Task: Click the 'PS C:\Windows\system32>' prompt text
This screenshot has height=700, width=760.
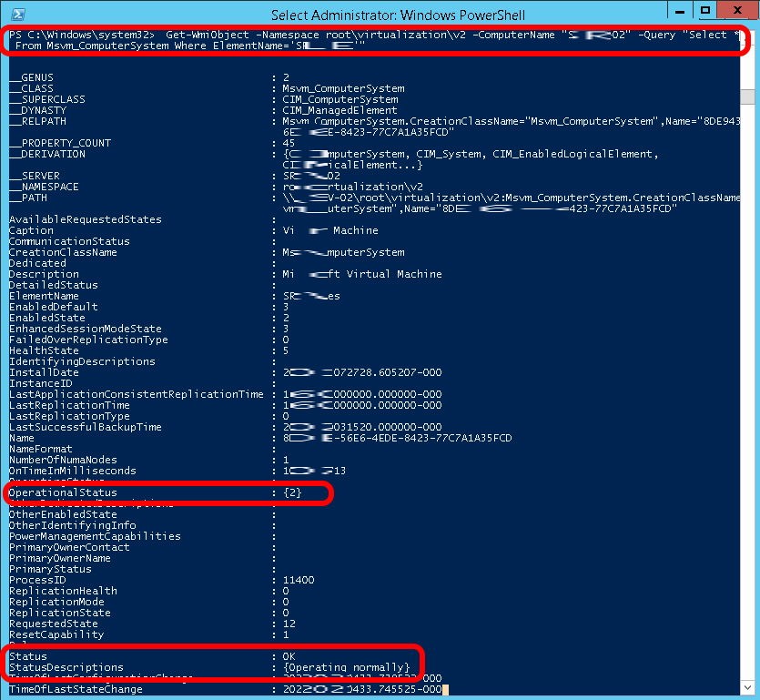Action: 82,34
